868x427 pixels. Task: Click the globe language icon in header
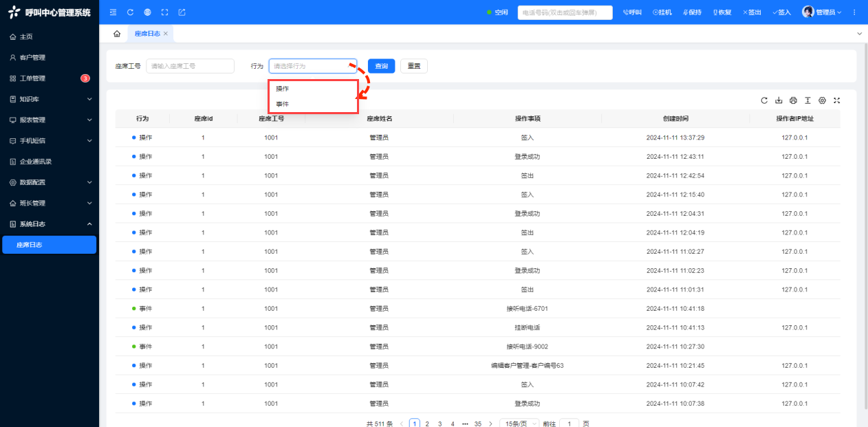point(147,12)
